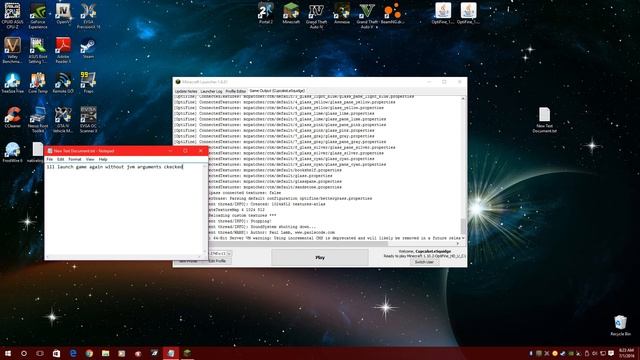
Task: Select the Grand Theft Auto IV desktop icon
Action: pyautogui.click(x=316, y=16)
